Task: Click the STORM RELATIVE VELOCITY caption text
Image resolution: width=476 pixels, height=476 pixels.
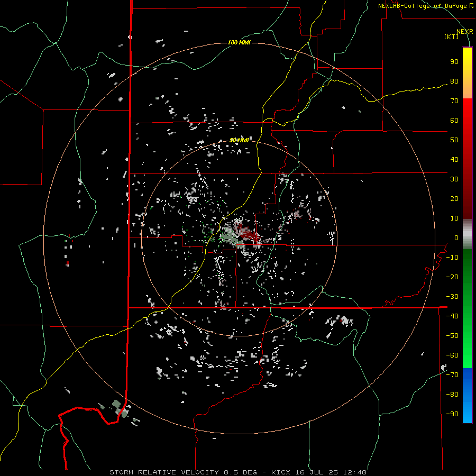Action: pos(164,472)
